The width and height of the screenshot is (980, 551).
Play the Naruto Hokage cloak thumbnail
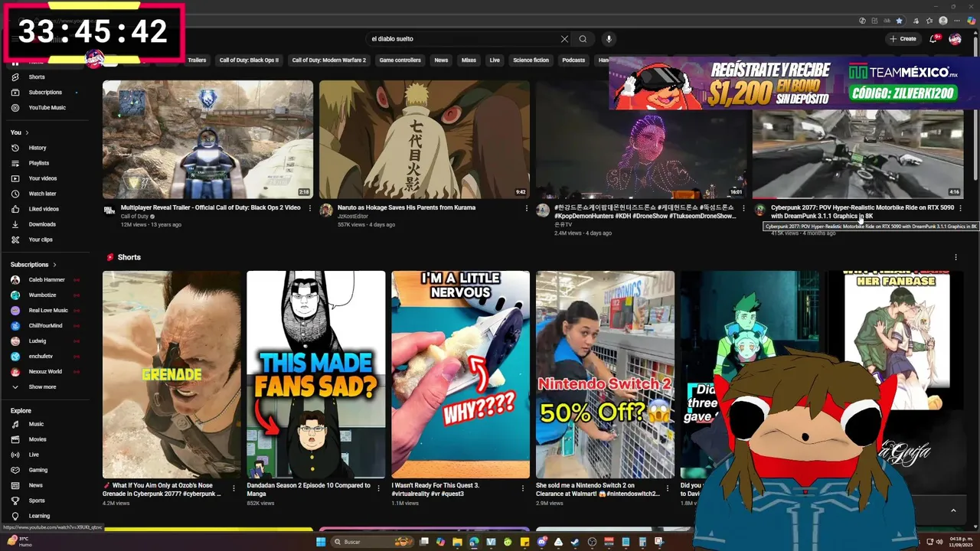424,139
